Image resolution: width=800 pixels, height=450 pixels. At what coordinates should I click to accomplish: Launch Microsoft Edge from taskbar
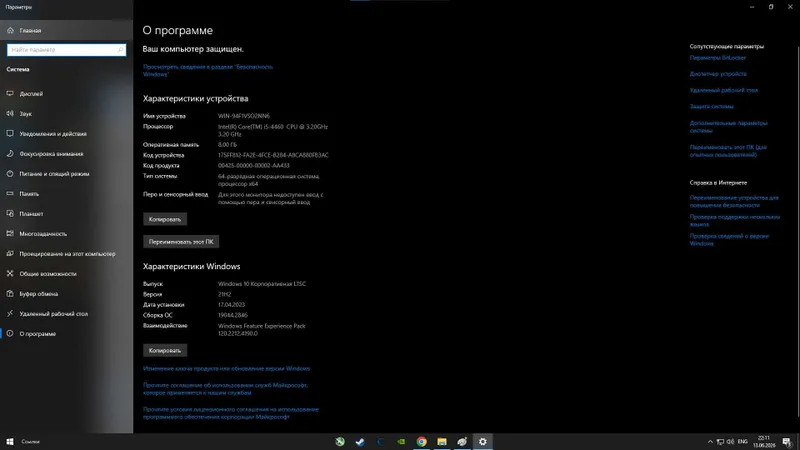tap(381, 442)
